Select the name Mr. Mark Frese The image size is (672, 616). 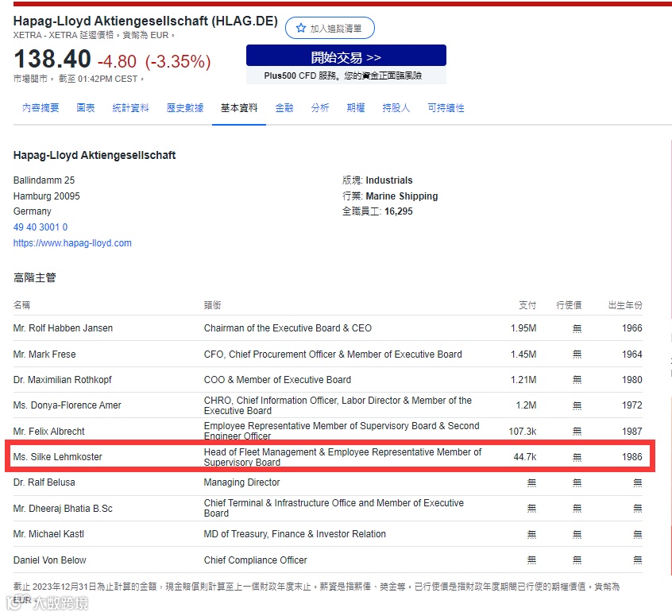pos(44,354)
